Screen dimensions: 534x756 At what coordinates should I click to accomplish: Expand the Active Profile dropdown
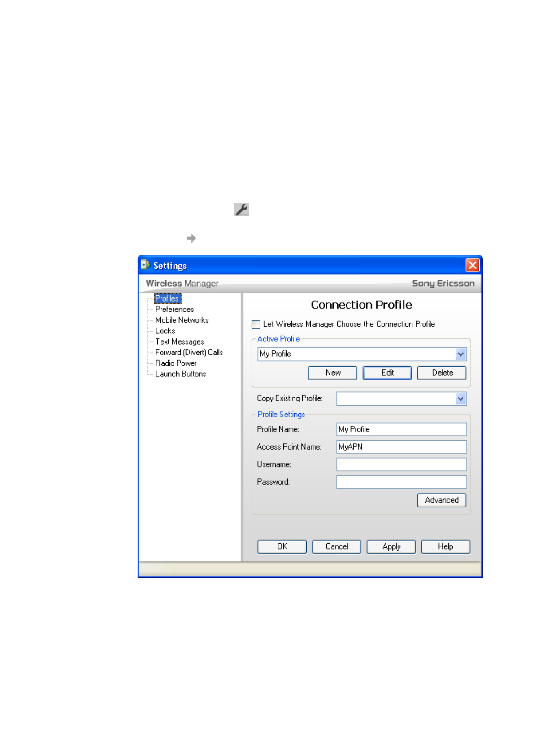[460, 354]
